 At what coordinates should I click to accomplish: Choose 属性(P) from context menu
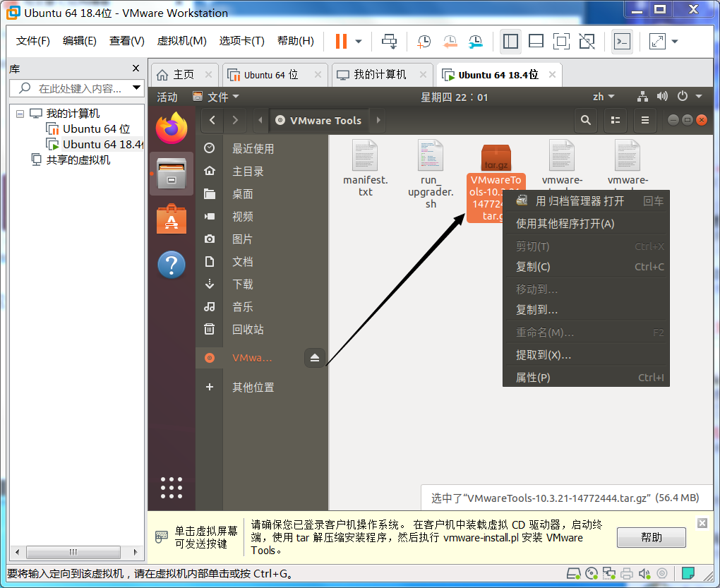click(586, 378)
